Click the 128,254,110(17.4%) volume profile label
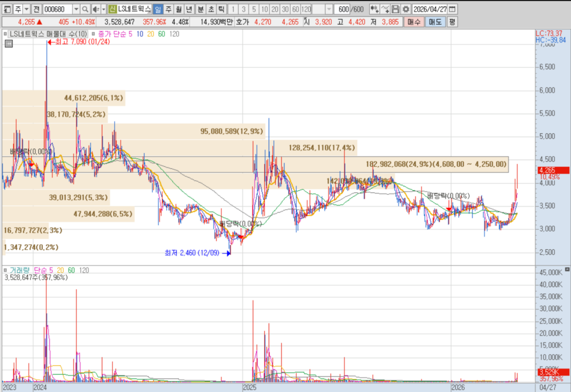Image resolution: width=571 pixels, height=392 pixels. 322,148
